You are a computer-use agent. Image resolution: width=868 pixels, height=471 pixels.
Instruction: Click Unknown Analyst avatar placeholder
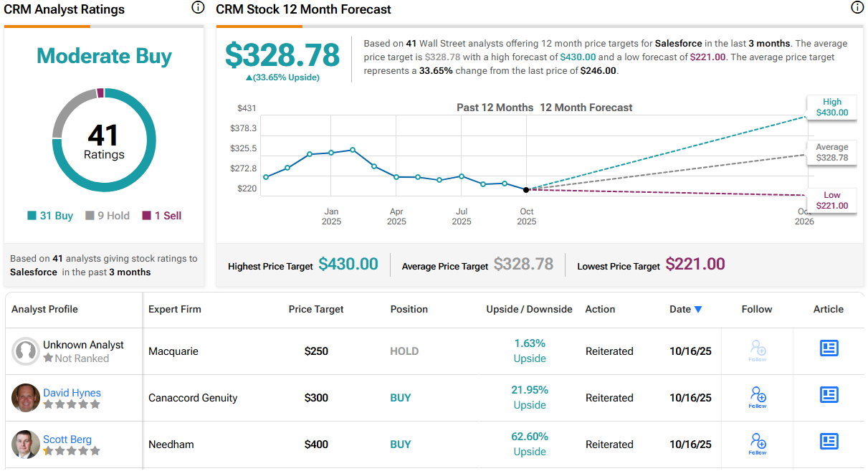[x=26, y=351]
